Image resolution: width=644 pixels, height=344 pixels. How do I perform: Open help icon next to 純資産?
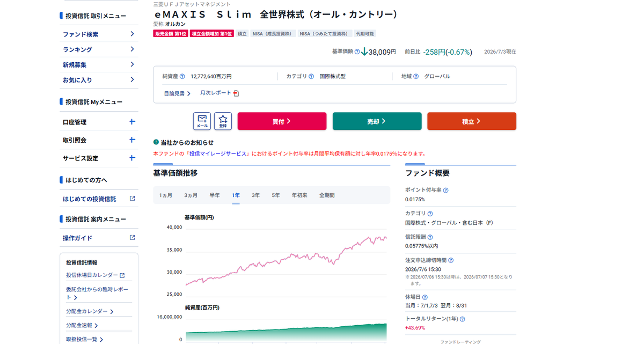point(182,76)
